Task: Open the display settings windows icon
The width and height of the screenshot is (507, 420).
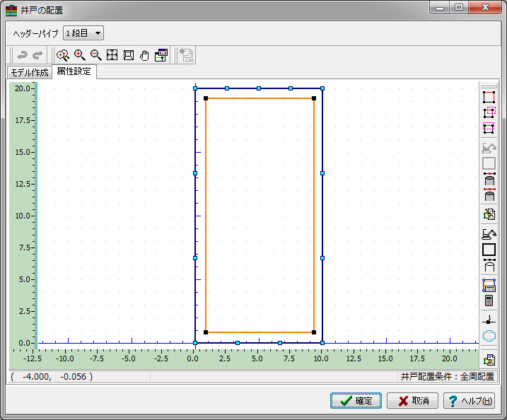Action: [161, 55]
